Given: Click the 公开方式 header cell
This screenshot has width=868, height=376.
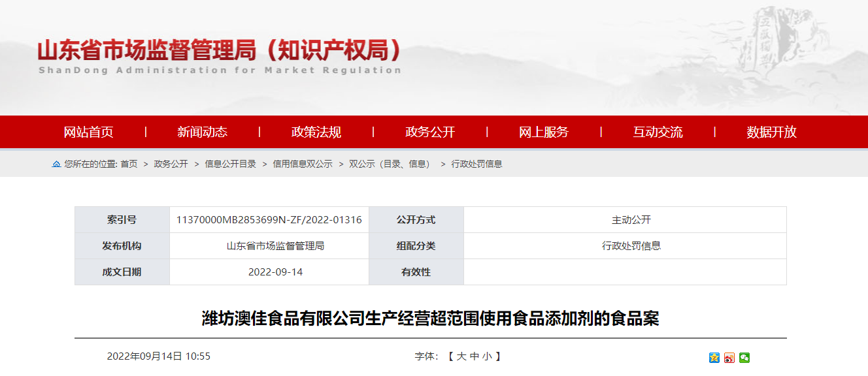Looking at the screenshot, I should click(416, 220).
